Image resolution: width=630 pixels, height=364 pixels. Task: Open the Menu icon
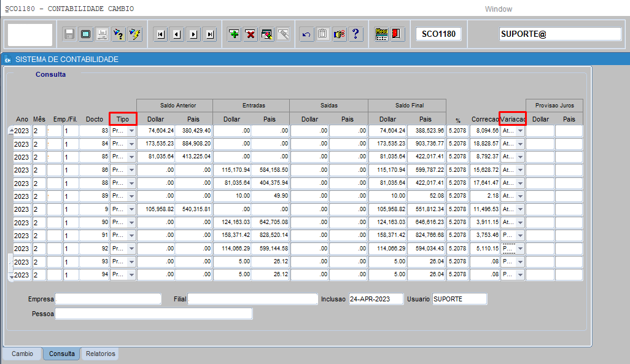click(x=381, y=34)
